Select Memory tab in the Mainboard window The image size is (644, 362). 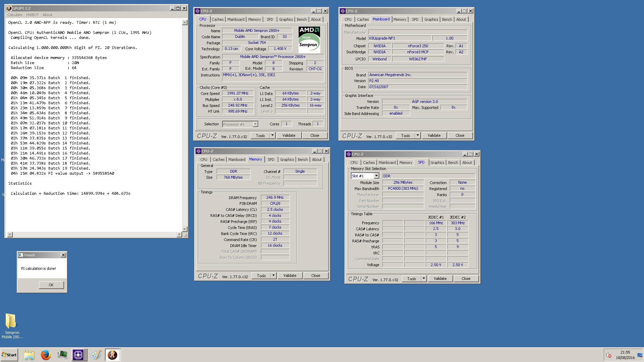click(x=400, y=19)
